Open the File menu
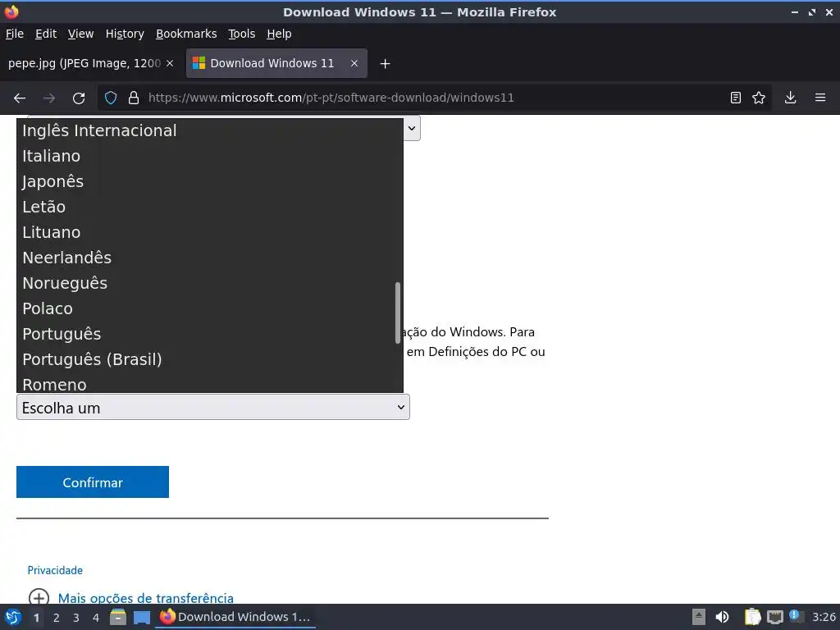Viewport: 840px width, 630px height. point(15,34)
